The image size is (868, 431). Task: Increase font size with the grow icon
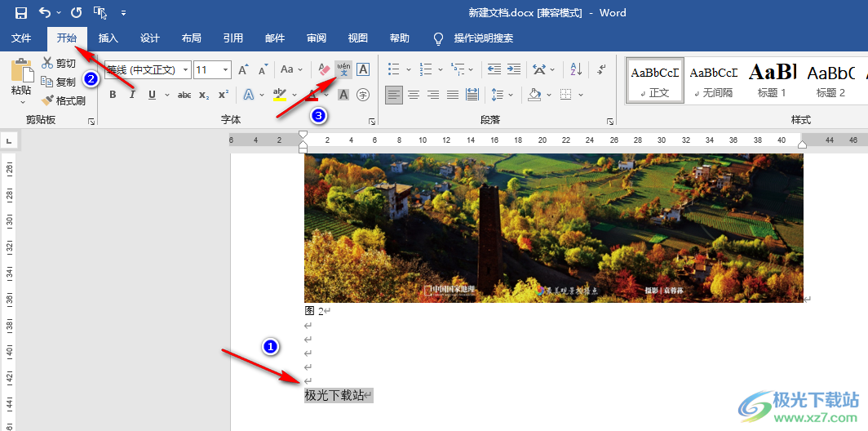point(244,70)
